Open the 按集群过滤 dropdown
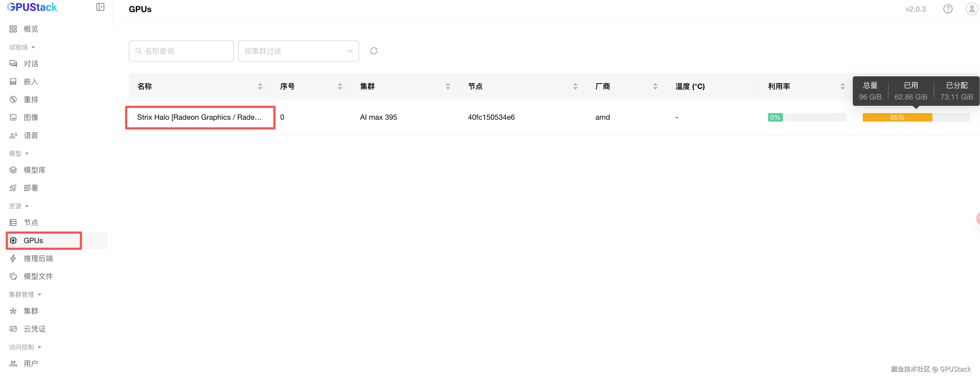The width and height of the screenshot is (980, 382). [x=298, y=51]
